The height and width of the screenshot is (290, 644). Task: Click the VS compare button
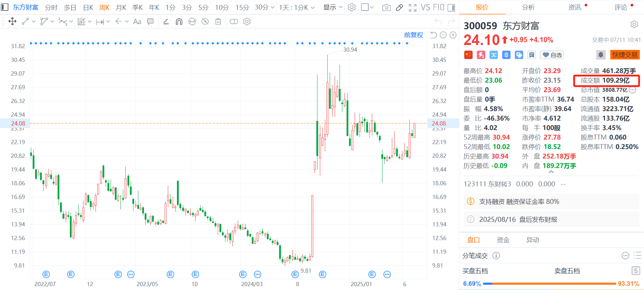coord(425,7)
